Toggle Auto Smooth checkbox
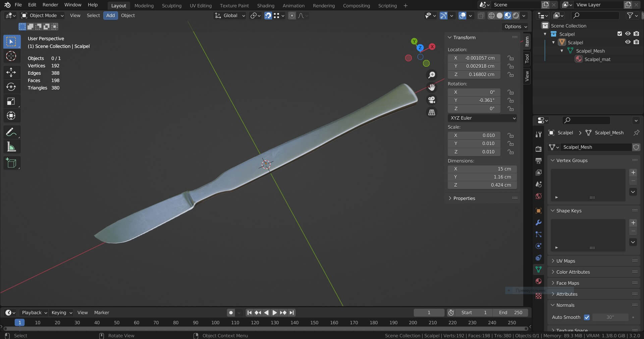This screenshot has height=339, width=644. point(587,317)
